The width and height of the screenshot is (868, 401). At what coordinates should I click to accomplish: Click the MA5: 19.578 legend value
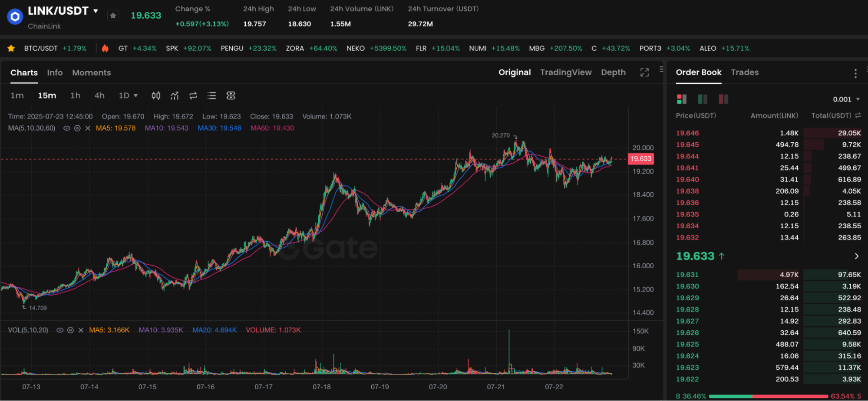click(116, 128)
